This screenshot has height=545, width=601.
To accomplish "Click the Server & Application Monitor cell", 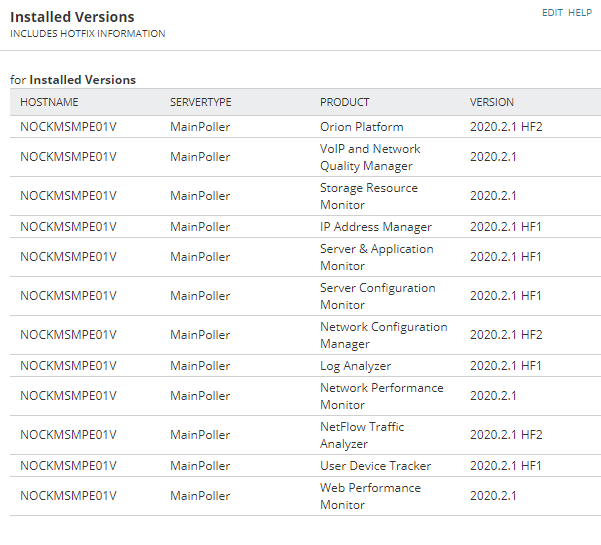I will pos(376,257).
